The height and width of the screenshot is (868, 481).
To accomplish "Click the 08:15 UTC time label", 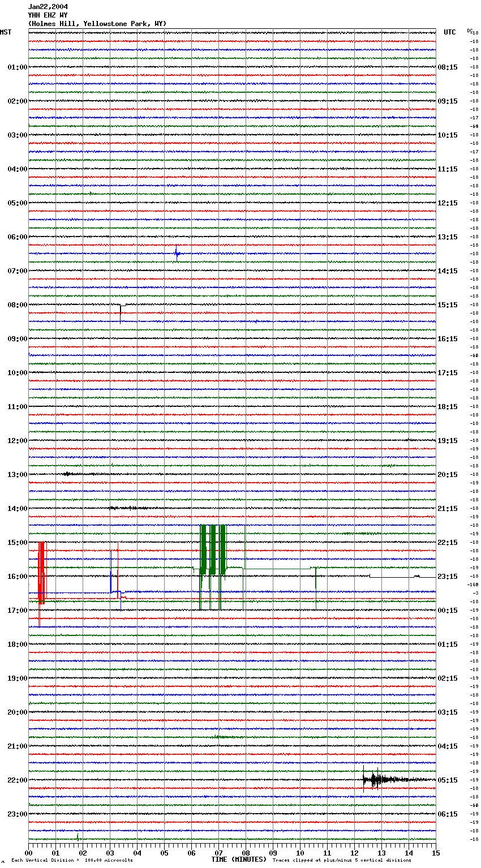I will [448, 67].
